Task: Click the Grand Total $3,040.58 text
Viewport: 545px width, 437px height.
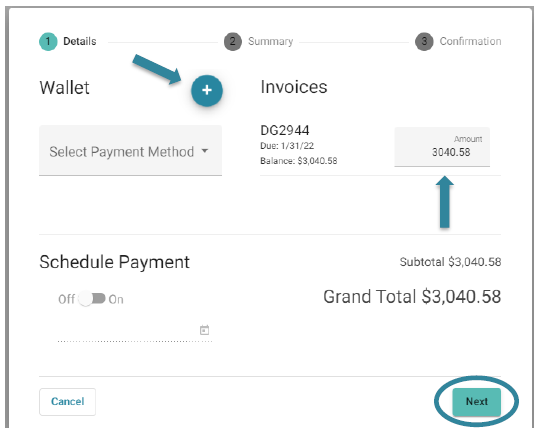Action: tap(412, 297)
